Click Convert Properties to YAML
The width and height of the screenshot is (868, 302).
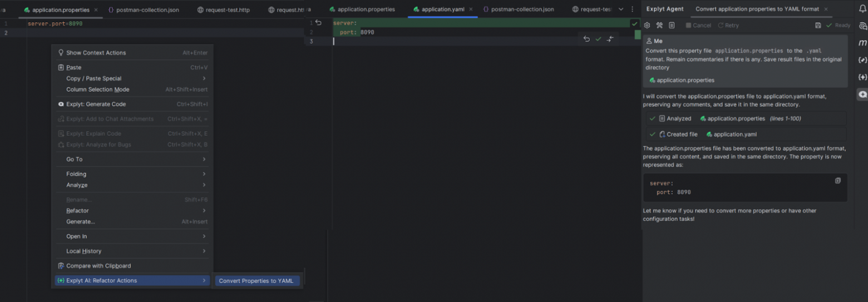click(258, 281)
